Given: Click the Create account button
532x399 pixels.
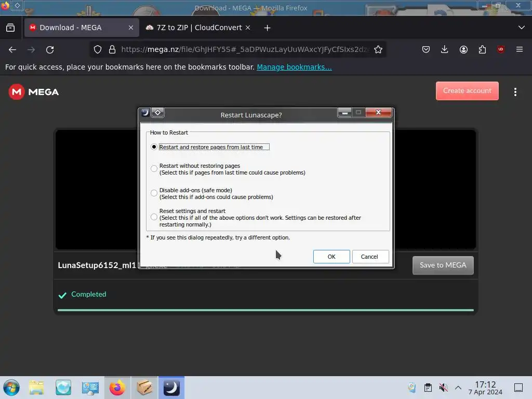Looking at the screenshot, I should tap(467, 90).
